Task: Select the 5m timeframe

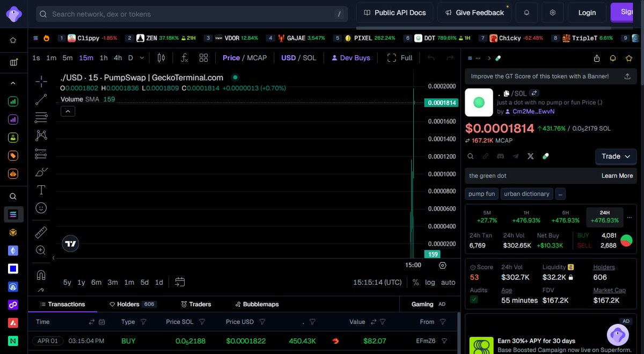Action: 67,57
